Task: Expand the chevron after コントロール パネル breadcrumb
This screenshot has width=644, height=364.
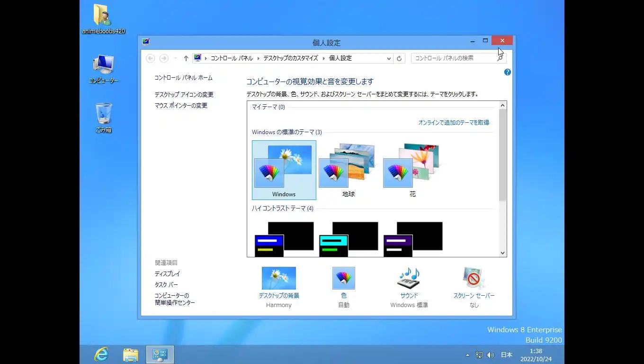Action: tap(259, 58)
